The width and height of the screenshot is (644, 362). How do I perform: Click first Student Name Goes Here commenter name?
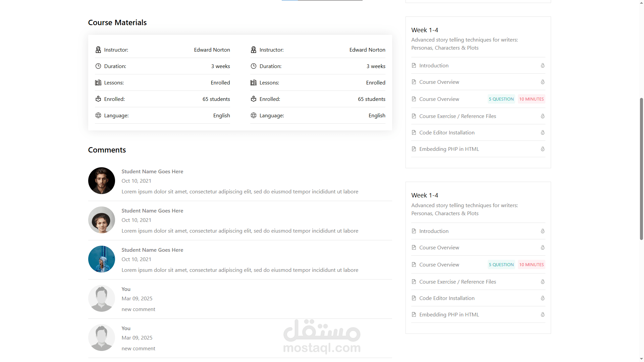click(x=152, y=172)
